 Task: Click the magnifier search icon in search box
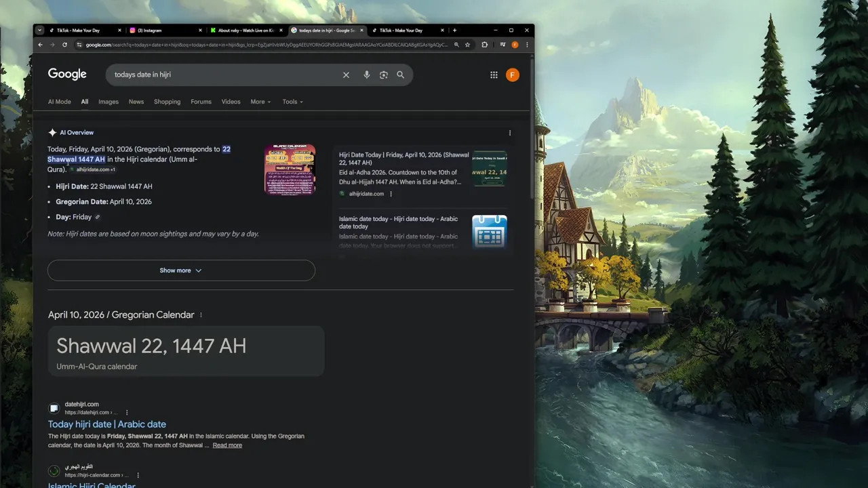point(401,75)
